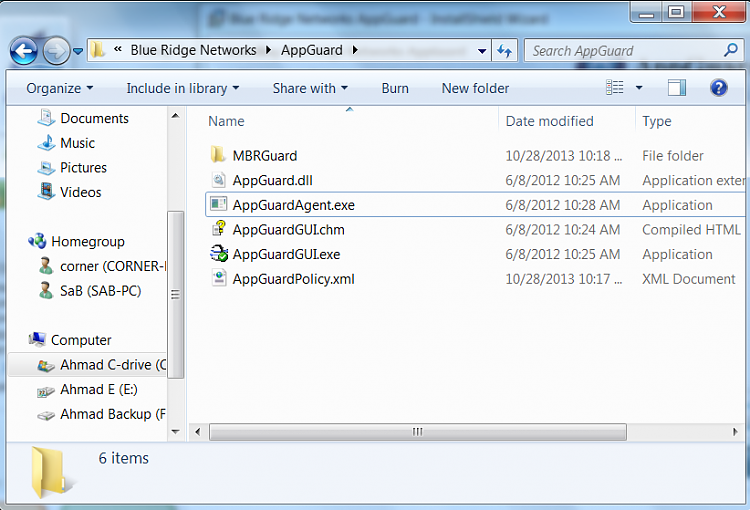Screen dimensions: 750x510
Task: Click navigation pane scroll up arrow
Action: (176, 116)
